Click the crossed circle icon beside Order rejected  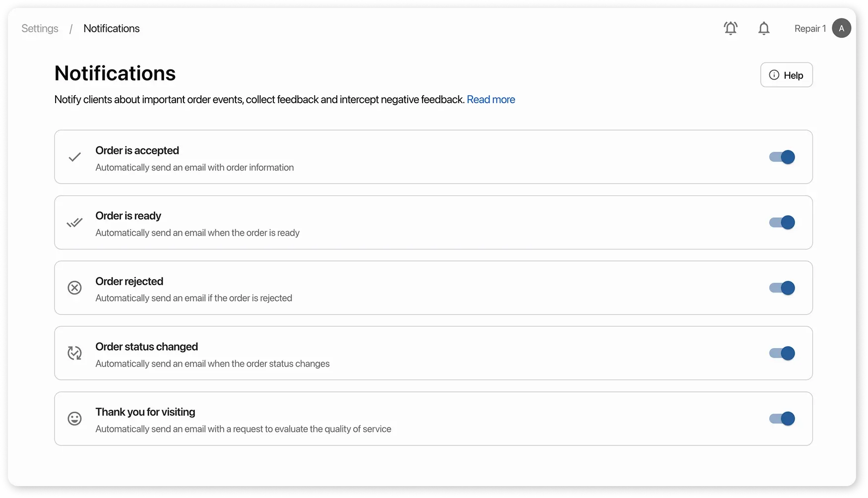[74, 288]
